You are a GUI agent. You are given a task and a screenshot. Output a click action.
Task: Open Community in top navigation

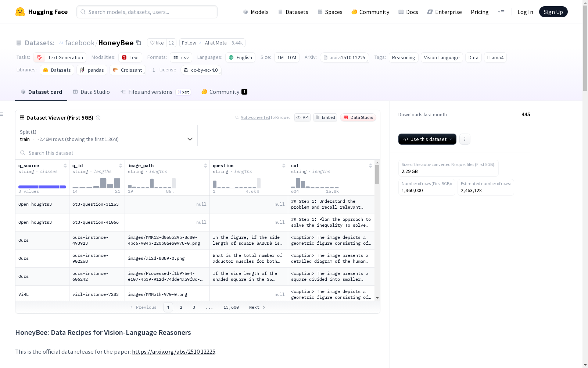370,12
